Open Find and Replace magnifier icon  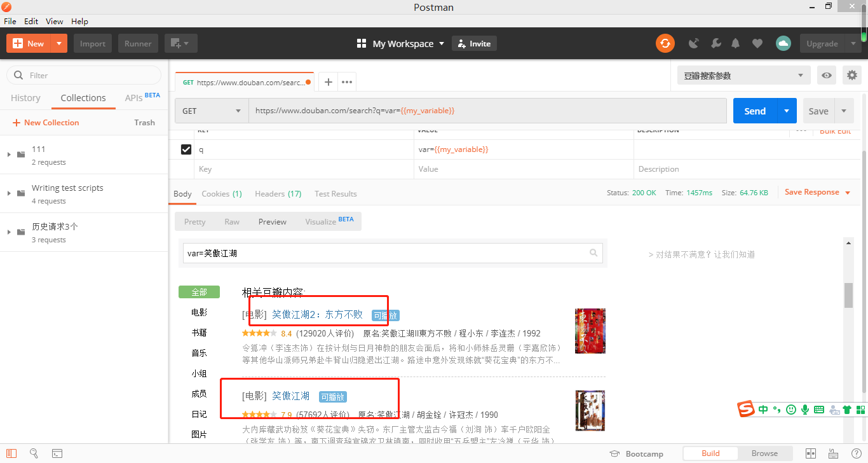coord(34,453)
